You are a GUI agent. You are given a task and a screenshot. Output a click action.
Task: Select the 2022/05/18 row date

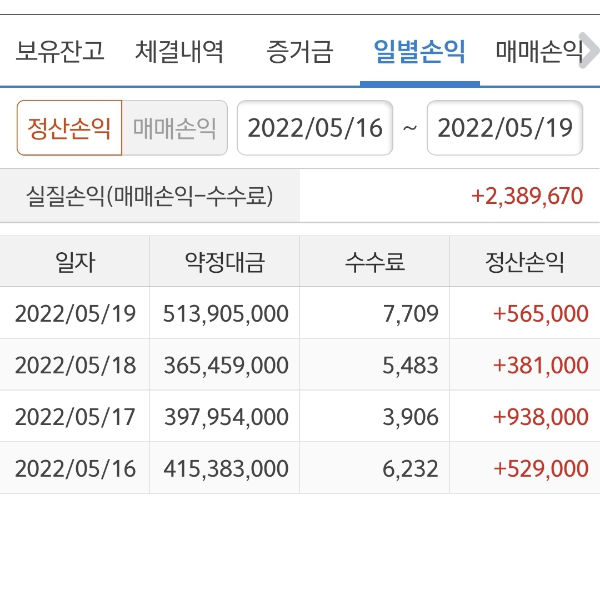75,366
